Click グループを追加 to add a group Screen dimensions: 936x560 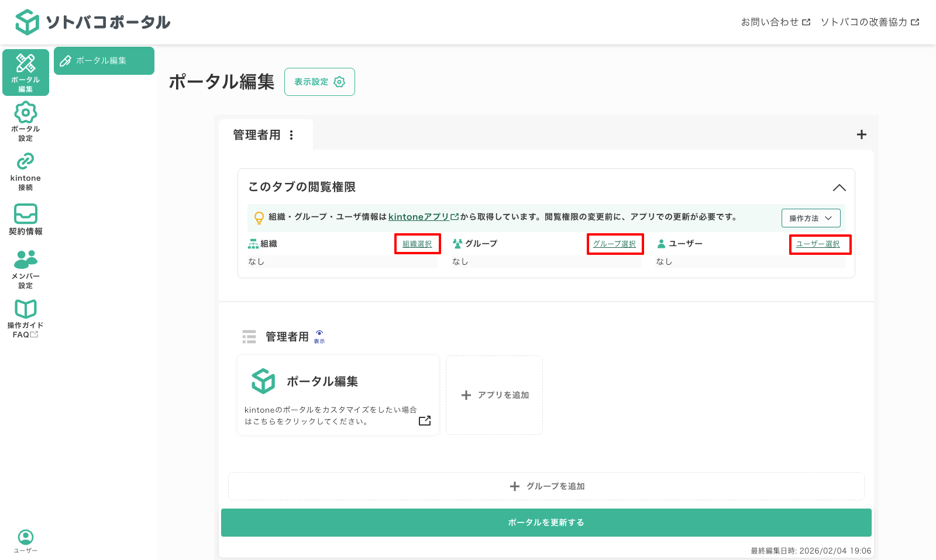click(x=546, y=486)
